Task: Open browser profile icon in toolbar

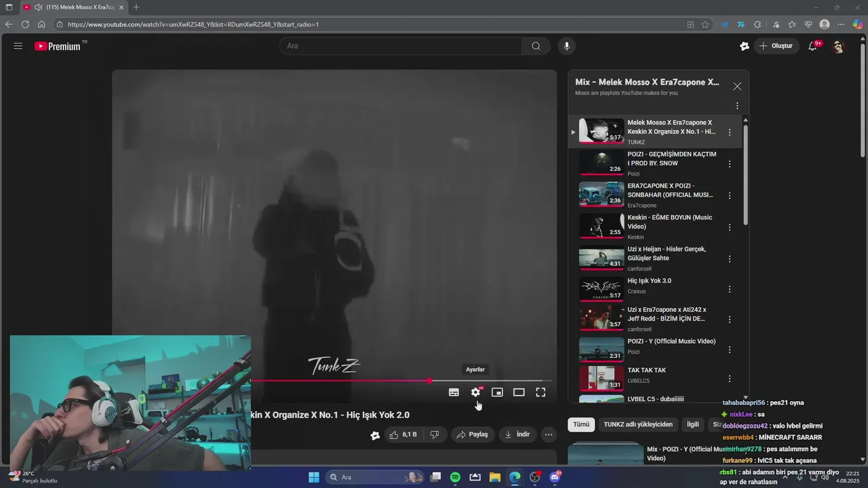Action: coord(825,24)
